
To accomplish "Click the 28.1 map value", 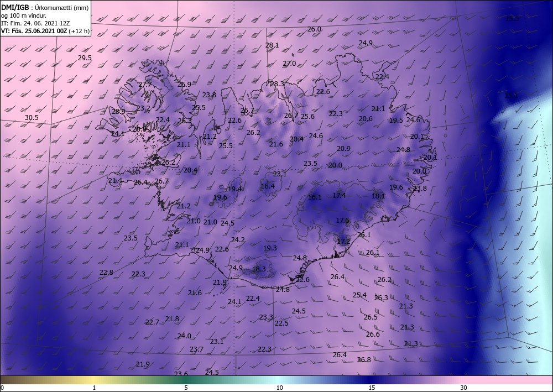I will pos(272,45).
